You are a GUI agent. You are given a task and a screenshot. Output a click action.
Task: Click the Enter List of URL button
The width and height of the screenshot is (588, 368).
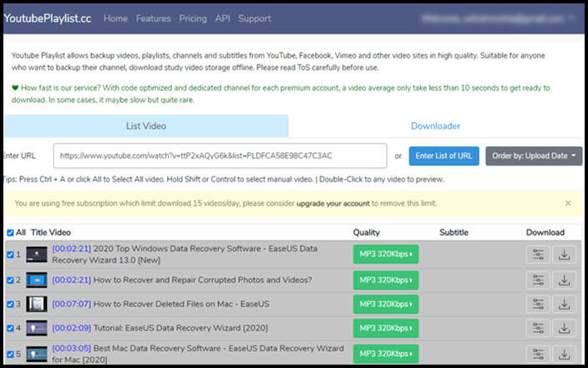pyautogui.click(x=444, y=156)
